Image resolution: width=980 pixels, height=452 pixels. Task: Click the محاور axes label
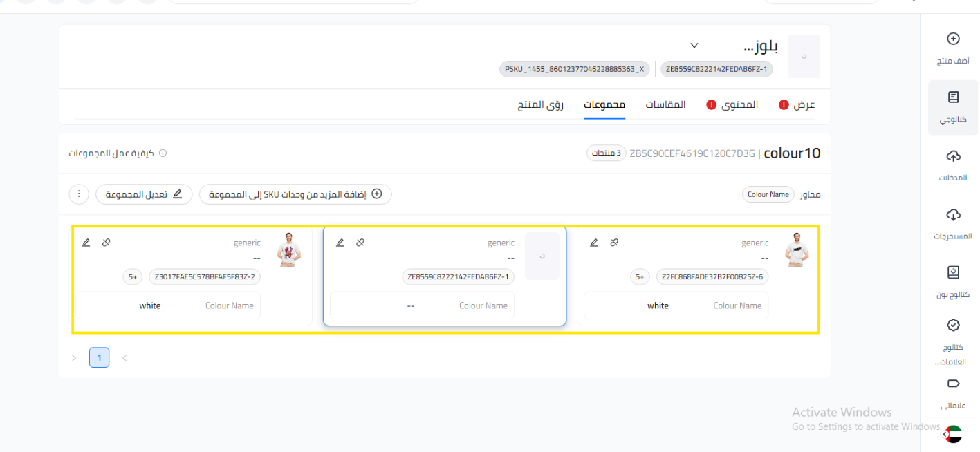tap(811, 195)
